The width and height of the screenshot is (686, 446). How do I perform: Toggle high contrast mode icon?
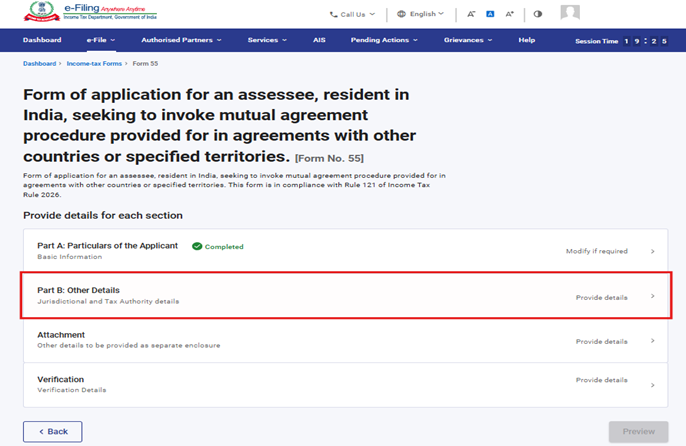point(538,14)
